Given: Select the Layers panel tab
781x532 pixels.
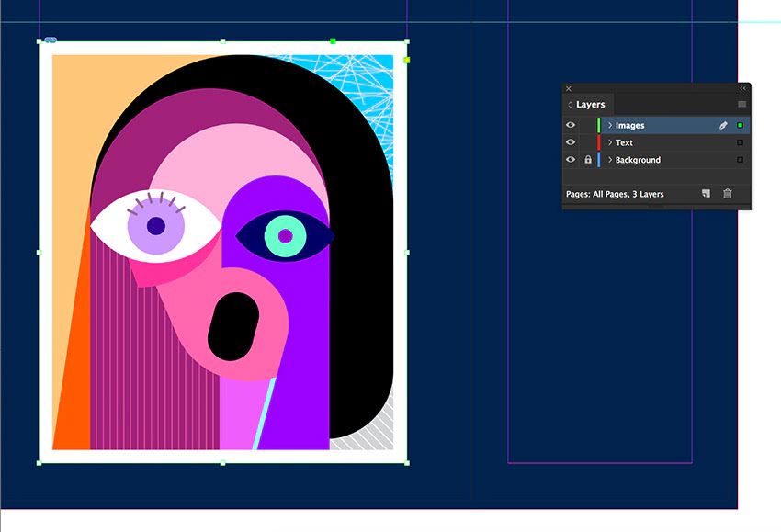Looking at the screenshot, I should 590,105.
